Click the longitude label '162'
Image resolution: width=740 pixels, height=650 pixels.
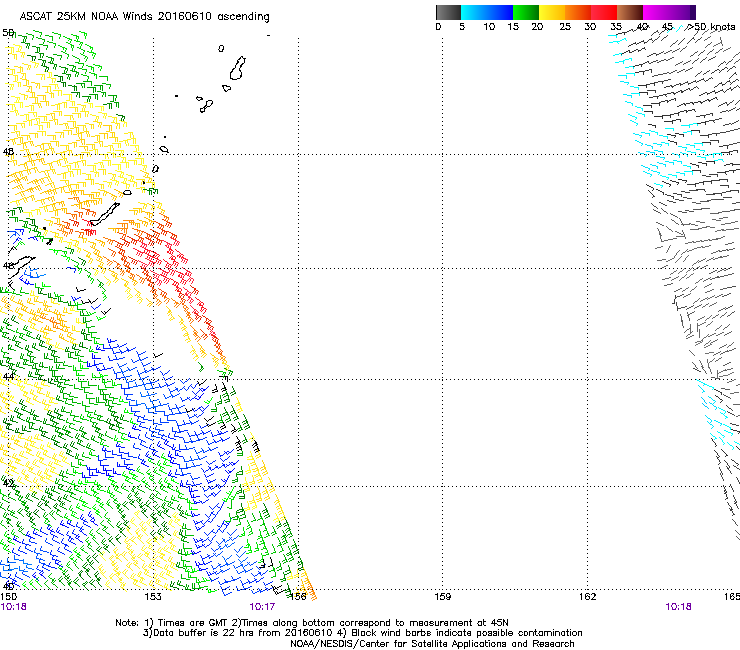pos(588,597)
